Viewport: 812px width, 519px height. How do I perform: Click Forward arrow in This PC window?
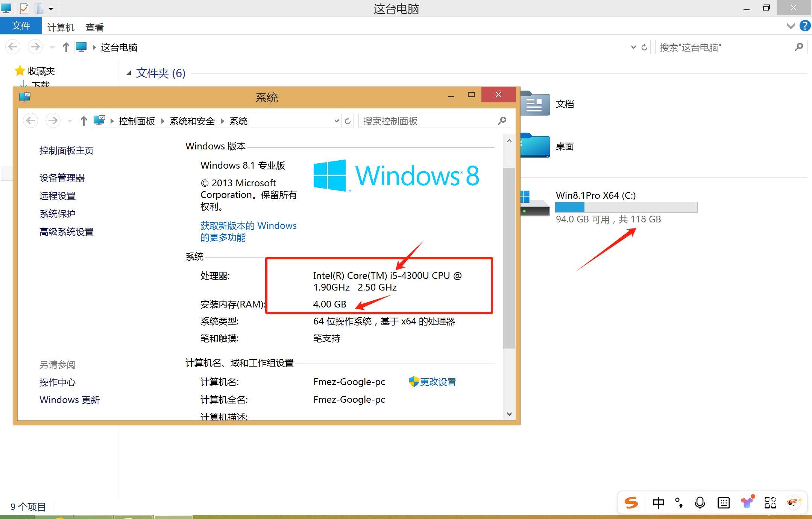coord(35,47)
